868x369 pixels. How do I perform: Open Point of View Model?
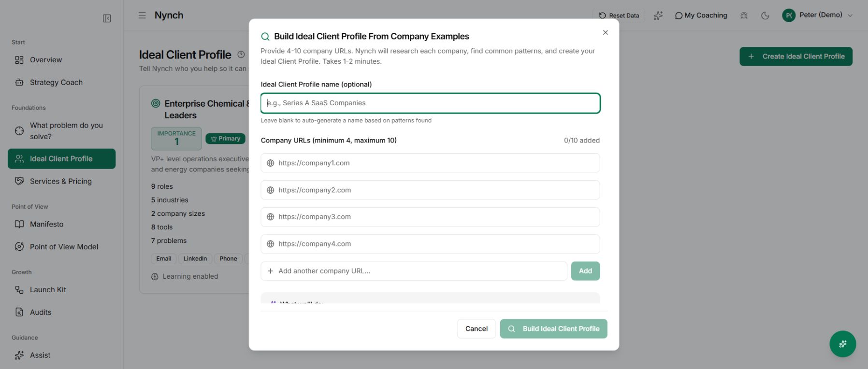[x=61, y=247]
